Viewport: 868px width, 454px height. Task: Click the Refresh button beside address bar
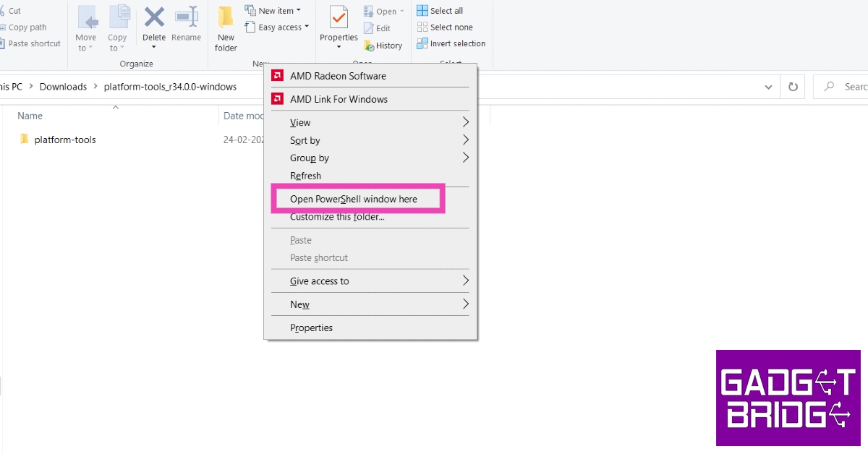[793, 87]
